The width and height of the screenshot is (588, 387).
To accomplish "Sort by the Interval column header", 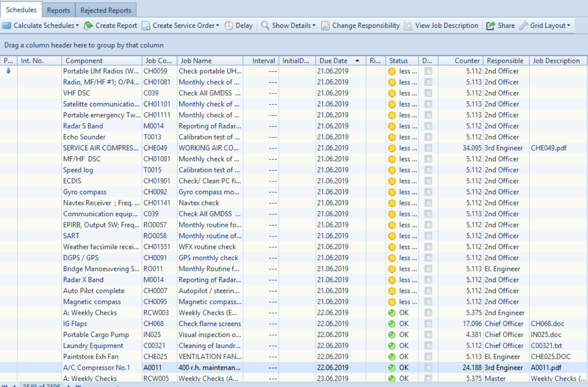I will coord(261,61).
